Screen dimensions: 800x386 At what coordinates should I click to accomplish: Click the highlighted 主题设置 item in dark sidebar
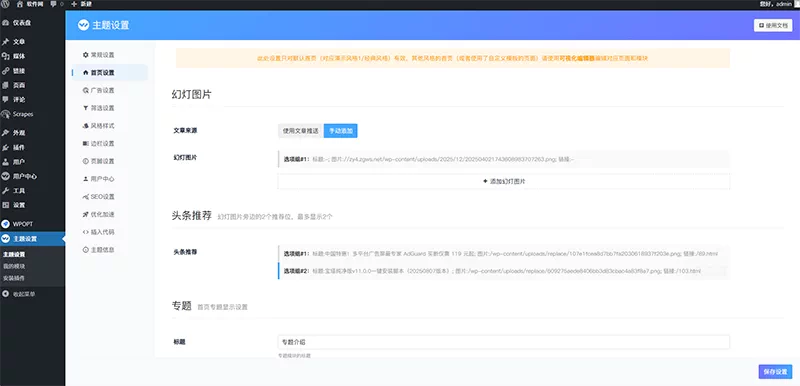(33, 239)
